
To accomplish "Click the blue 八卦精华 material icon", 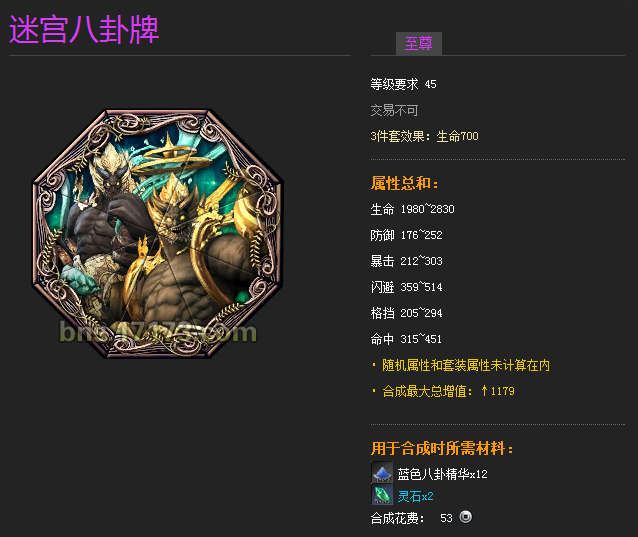I will tap(382, 473).
